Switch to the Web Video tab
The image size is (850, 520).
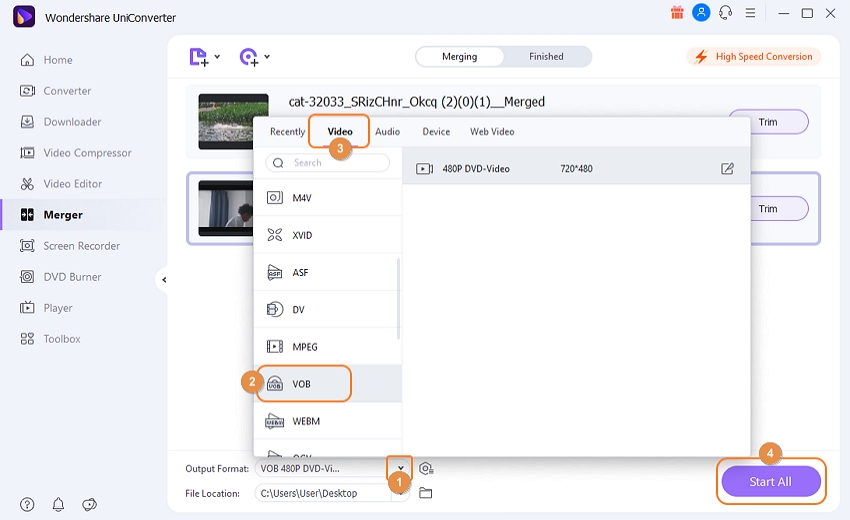(x=492, y=132)
